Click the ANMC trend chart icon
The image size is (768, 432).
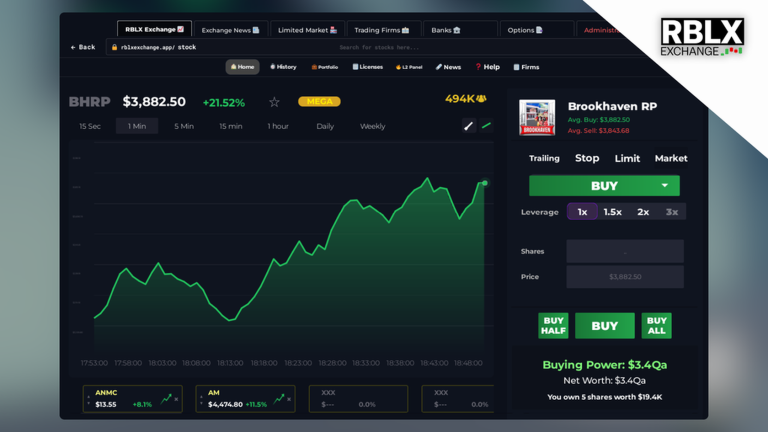pos(166,398)
